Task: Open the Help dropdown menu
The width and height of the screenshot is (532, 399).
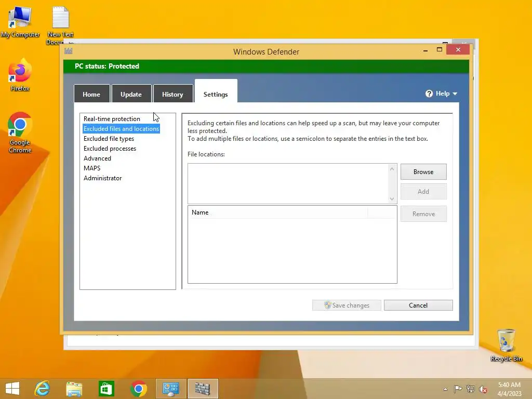Action: click(441, 94)
